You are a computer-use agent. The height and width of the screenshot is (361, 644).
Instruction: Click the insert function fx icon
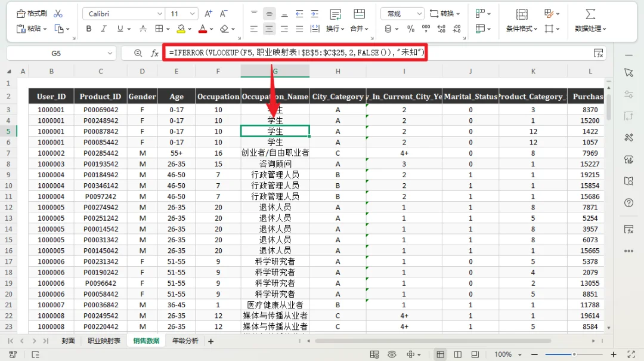[154, 53]
